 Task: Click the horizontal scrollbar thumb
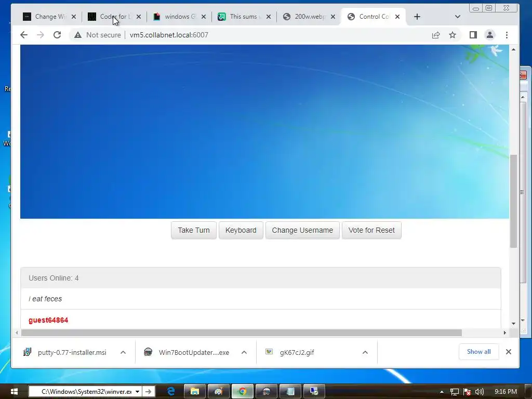[242, 333]
